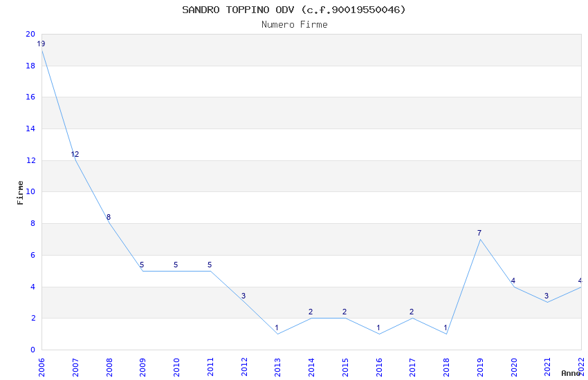
Task: Click the data label 3 above 2021
Action: [546, 296]
